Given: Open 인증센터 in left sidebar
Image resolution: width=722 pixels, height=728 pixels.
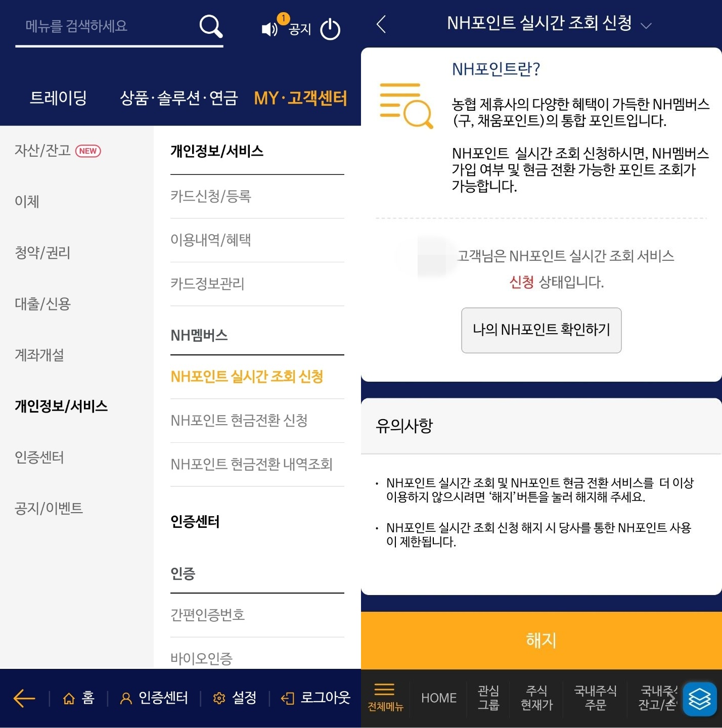Looking at the screenshot, I should tap(39, 457).
